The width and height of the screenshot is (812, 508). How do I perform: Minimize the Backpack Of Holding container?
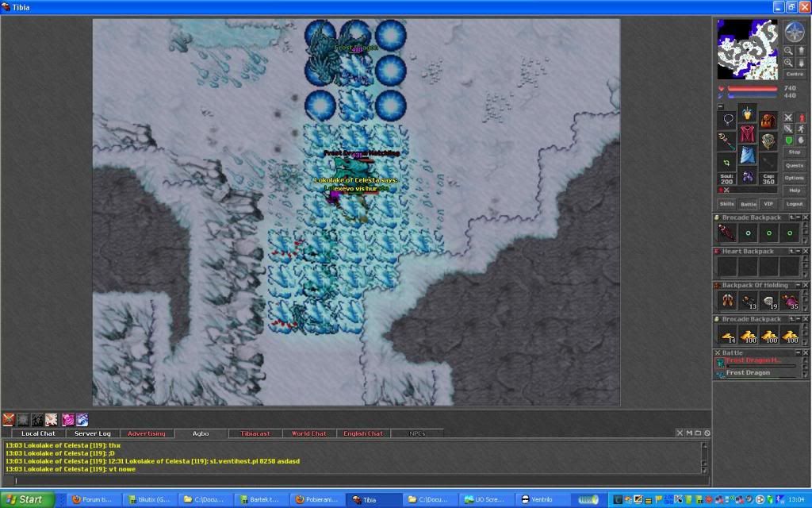[798, 286]
